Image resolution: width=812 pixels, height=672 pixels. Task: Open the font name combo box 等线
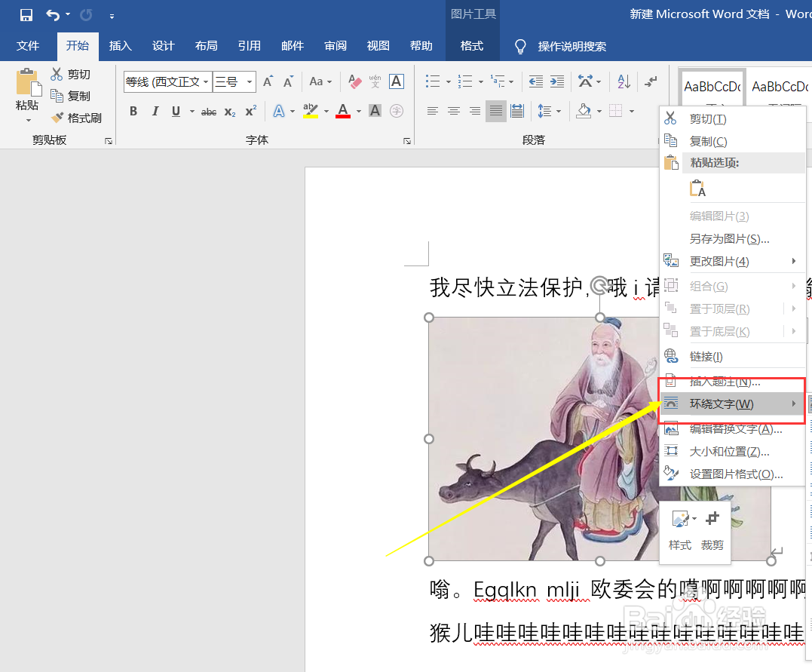[168, 82]
